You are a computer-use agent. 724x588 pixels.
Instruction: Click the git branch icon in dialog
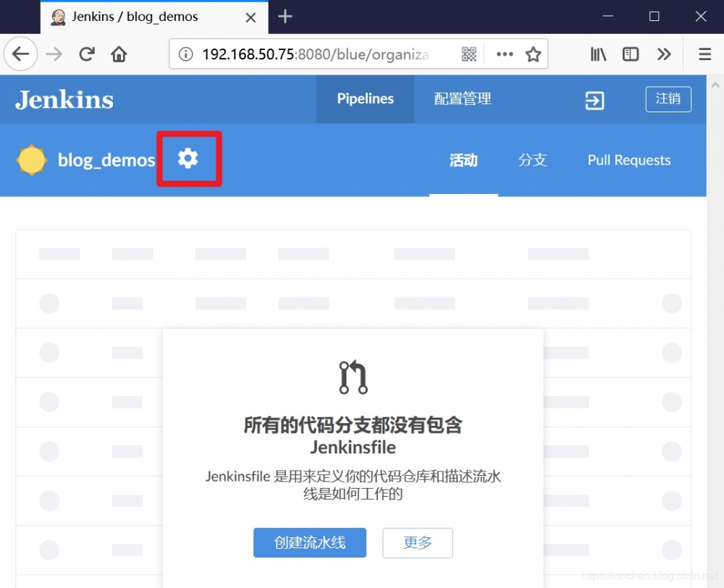click(x=353, y=376)
